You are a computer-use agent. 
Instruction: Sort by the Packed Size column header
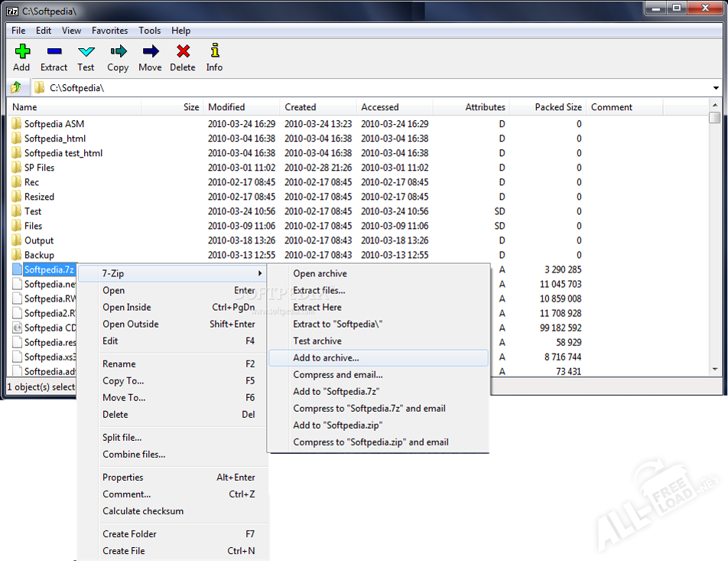557,107
